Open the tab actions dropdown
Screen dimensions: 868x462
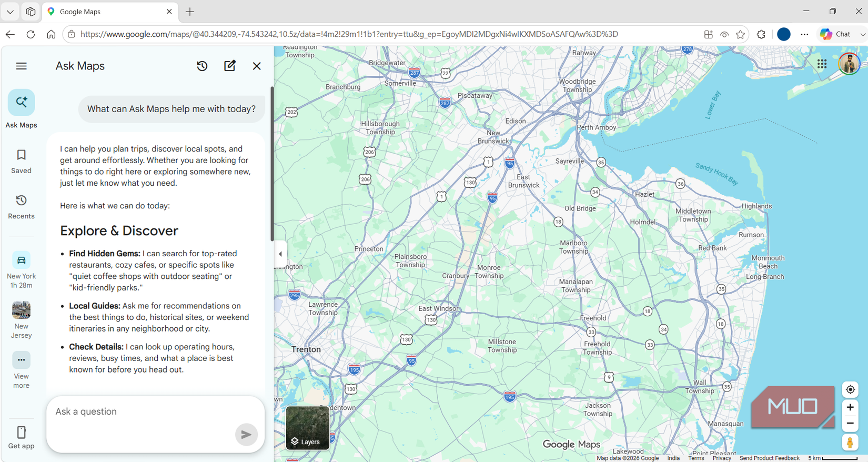point(10,11)
